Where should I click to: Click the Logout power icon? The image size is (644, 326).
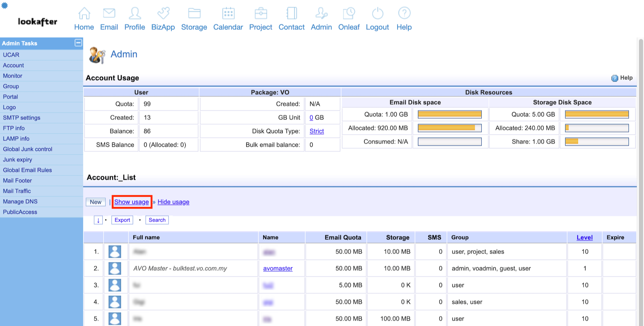pyautogui.click(x=377, y=13)
